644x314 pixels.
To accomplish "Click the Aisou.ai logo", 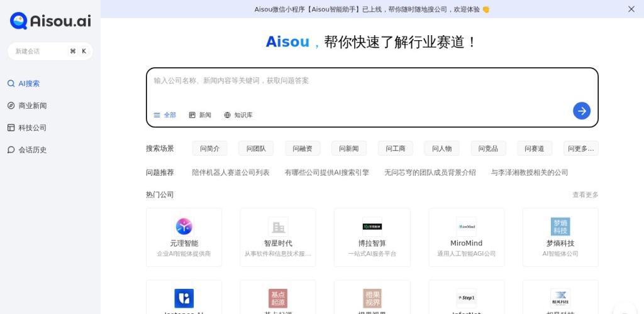I will 50,21.
